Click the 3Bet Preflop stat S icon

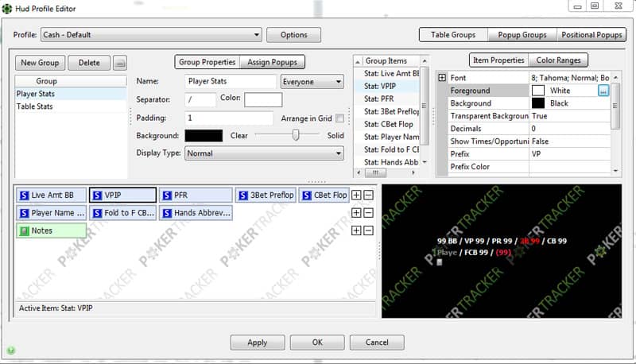[243, 196]
